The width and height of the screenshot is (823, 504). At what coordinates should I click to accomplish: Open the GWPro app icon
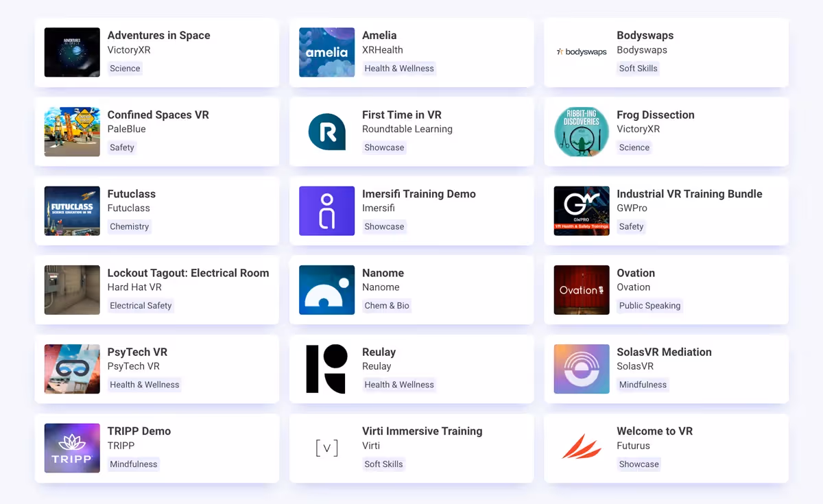click(582, 211)
